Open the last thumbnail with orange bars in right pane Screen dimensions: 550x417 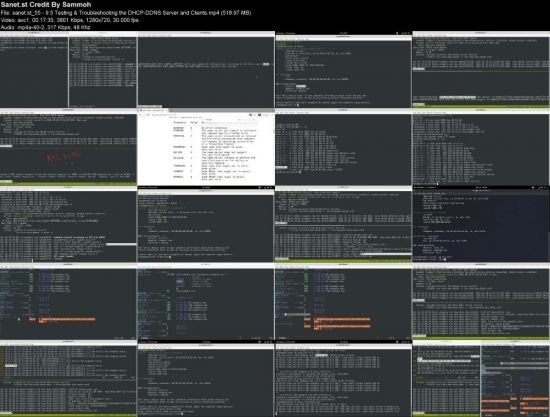pos(481,379)
